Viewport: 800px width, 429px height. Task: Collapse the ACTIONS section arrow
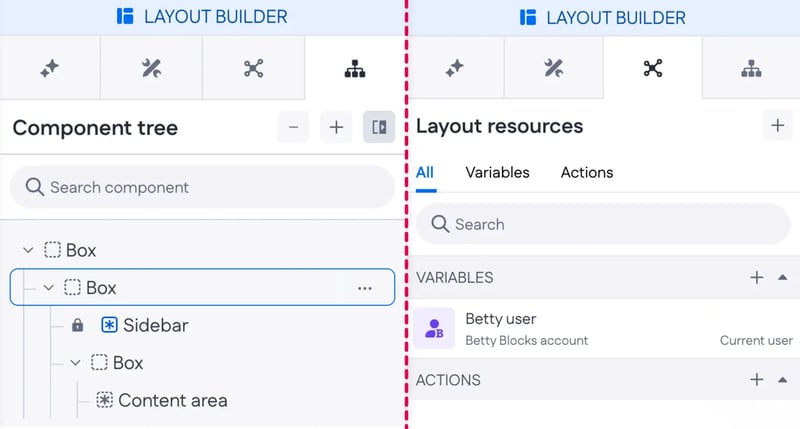point(783,380)
